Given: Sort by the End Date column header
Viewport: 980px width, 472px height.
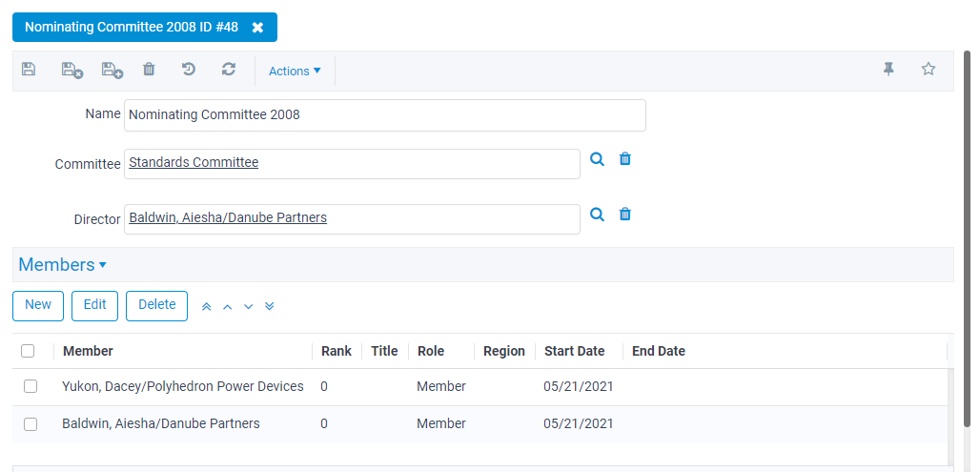Looking at the screenshot, I should [659, 351].
